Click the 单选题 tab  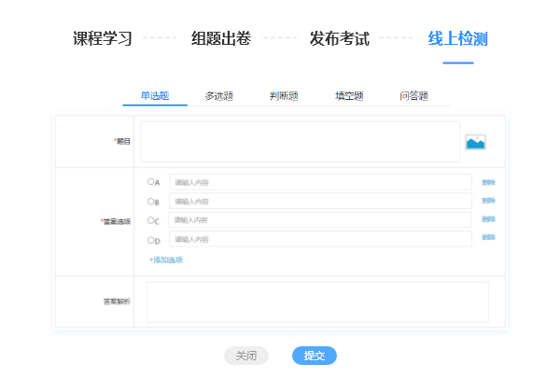[x=155, y=96]
